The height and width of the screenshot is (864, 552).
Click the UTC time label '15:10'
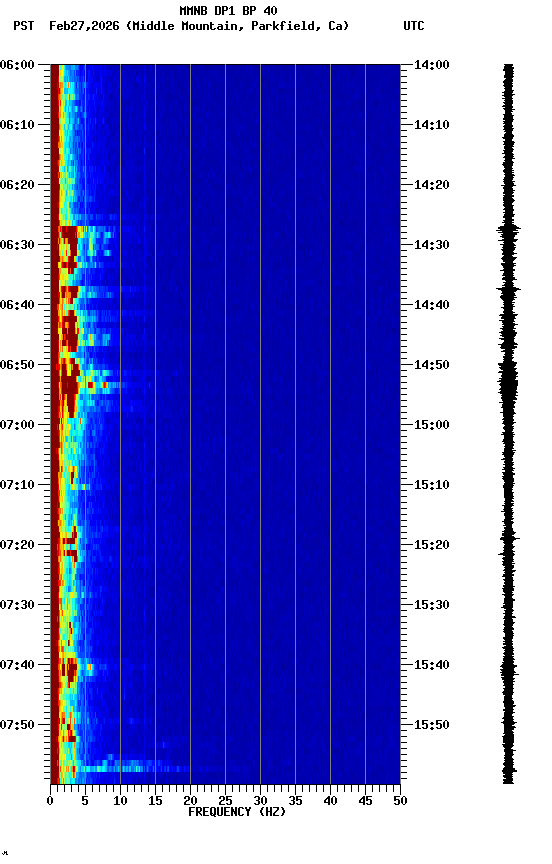431,485
